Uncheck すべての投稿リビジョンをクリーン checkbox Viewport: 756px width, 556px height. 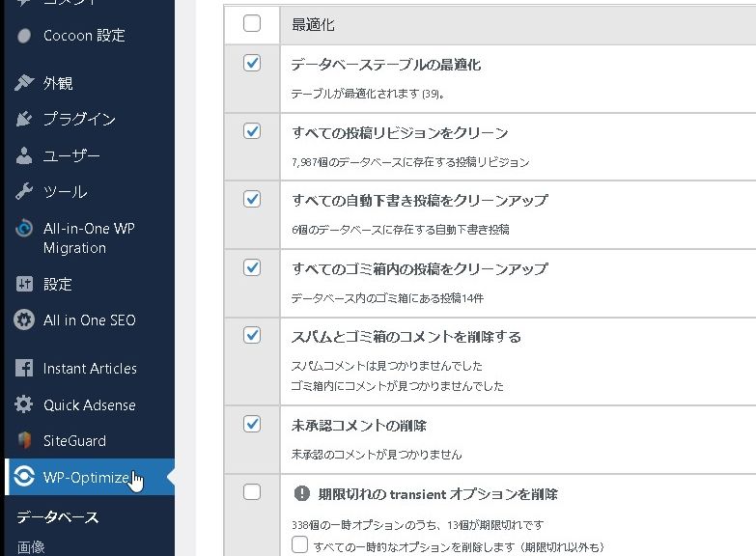coord(252,130)
